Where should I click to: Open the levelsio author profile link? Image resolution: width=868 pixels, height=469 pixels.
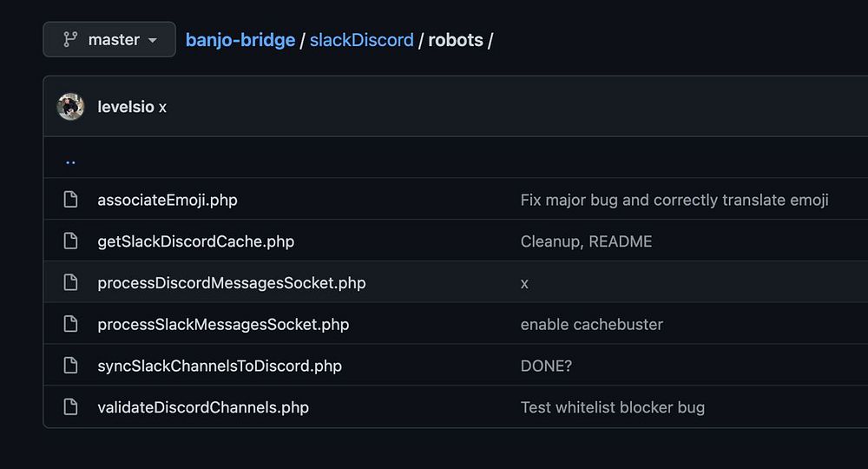[x=126, y=107]
